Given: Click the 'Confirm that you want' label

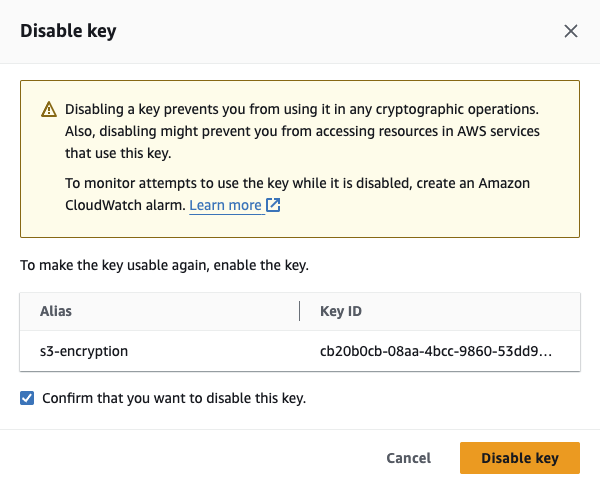Looking at the screenshot, I should click(174, 398).
